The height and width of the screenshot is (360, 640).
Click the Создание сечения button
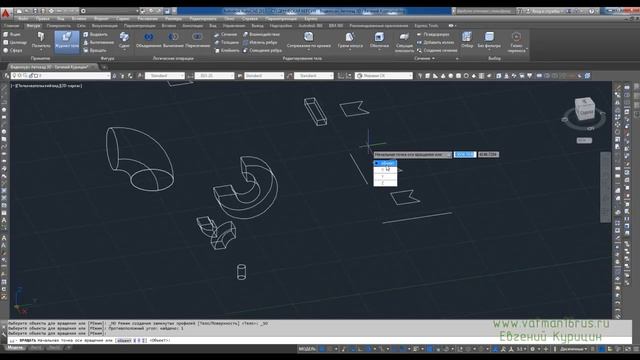coord(437,51)
